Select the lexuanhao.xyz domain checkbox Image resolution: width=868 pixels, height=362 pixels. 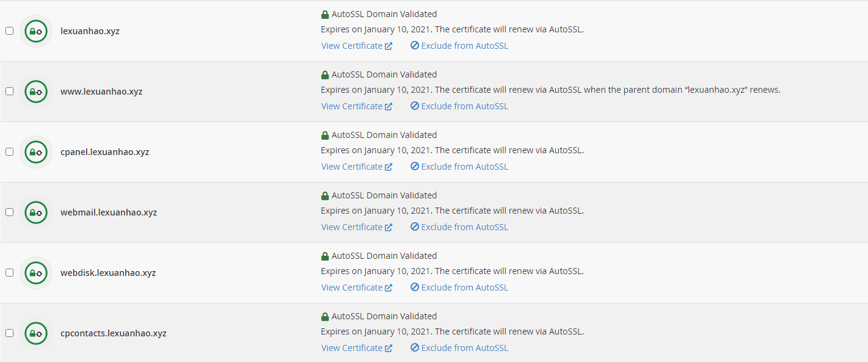pos(9,31)
